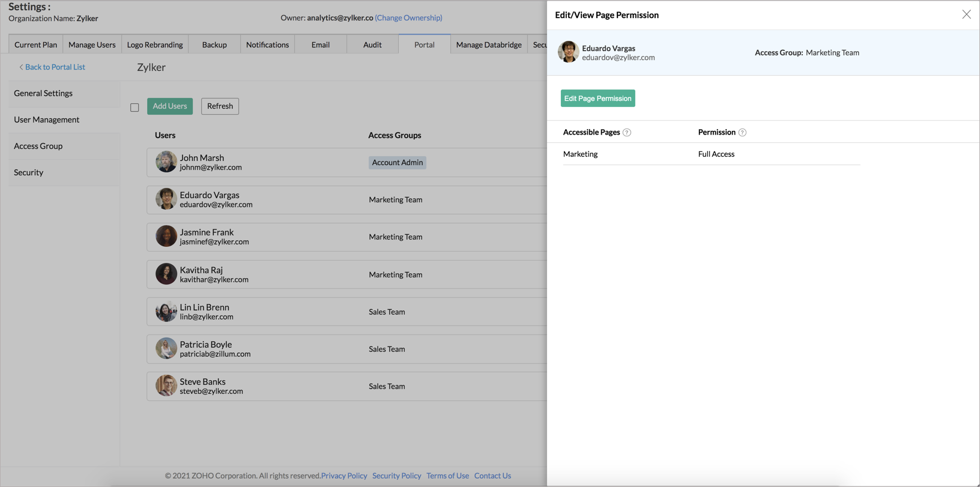
Task: Open the Terms of Use link
Action: click(x=448, y=476)
